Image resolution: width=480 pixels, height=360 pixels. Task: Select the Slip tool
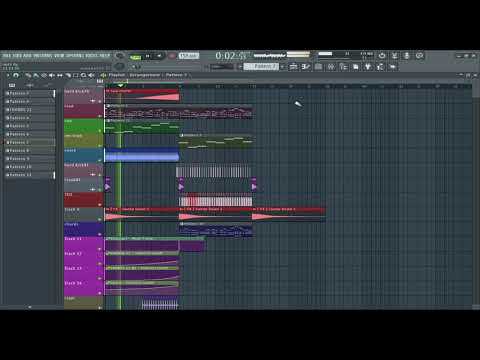[x=60, y=75]
